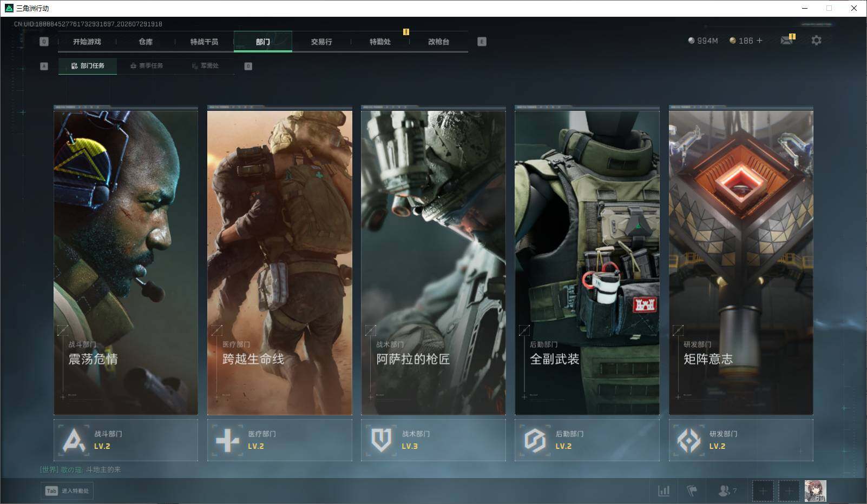Close the 三角洲行动 window
The width and height of the screenshot is (867, 504).
[854, 8]
